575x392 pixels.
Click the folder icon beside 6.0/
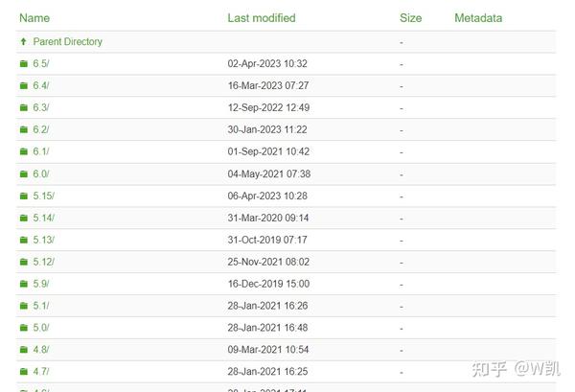coord(24,174)
